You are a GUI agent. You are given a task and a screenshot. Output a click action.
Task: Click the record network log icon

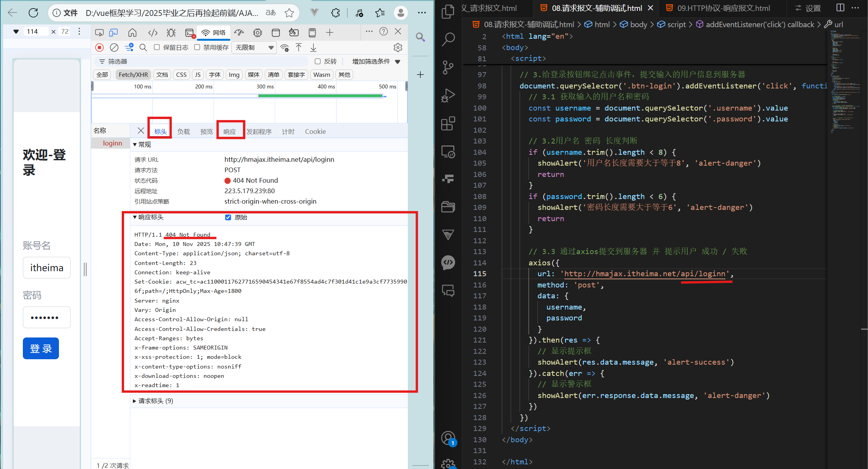click(x=100, y=47)
